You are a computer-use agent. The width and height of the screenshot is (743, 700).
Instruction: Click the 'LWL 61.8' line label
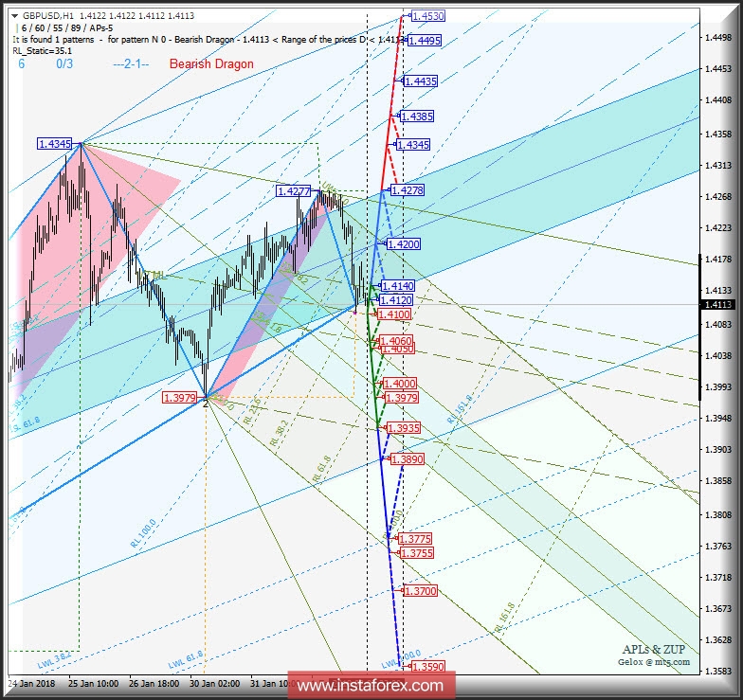[186, 659]
